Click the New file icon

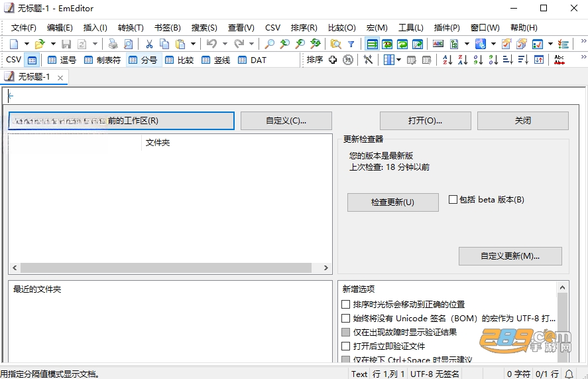14,44
